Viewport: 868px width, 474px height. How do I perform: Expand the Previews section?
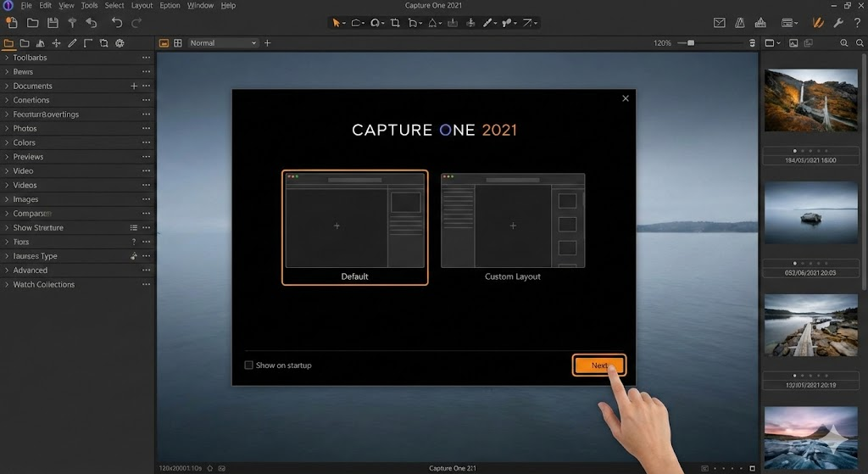coord(7,157)
